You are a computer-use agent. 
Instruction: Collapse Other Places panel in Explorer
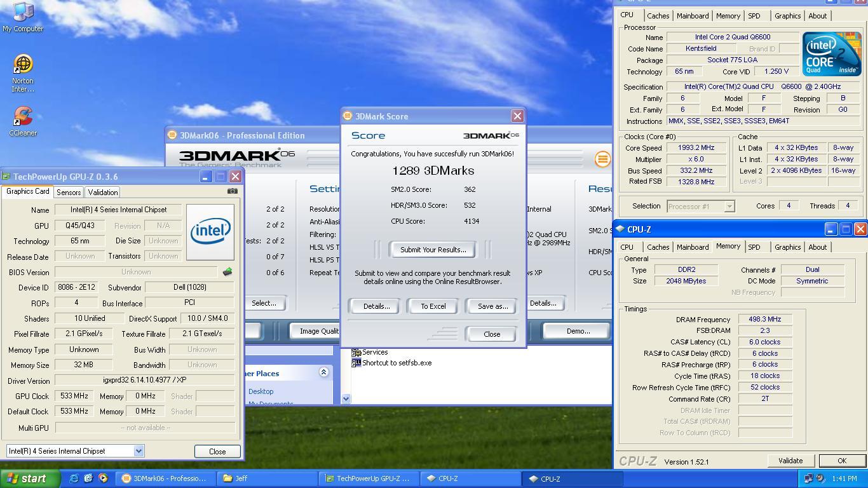click(x=323, y=373)
